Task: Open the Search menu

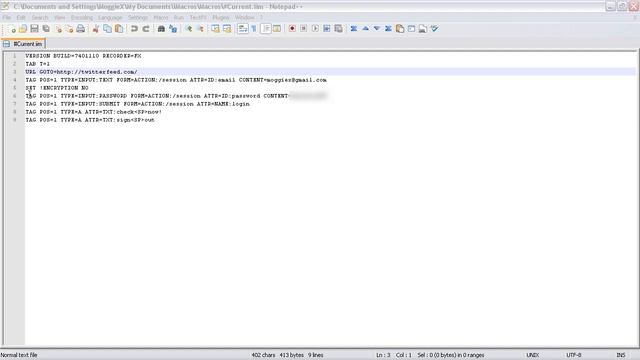Action: tap(40, 18)
